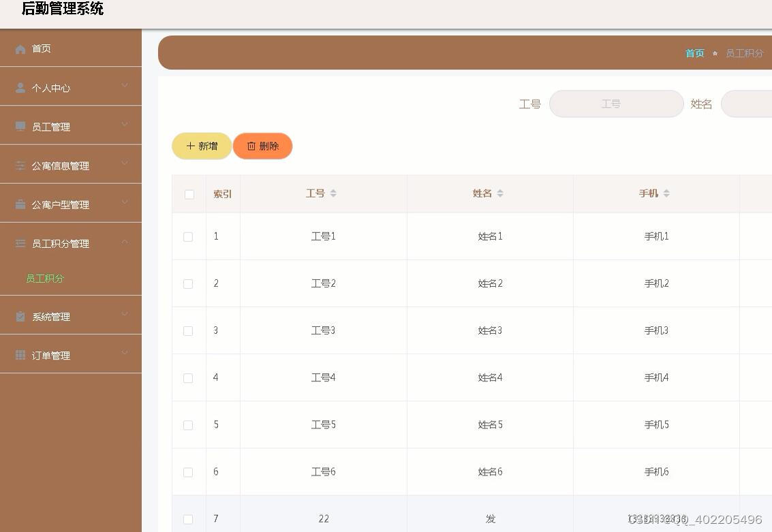Click the 删除 delete button

tap(262, 146)
